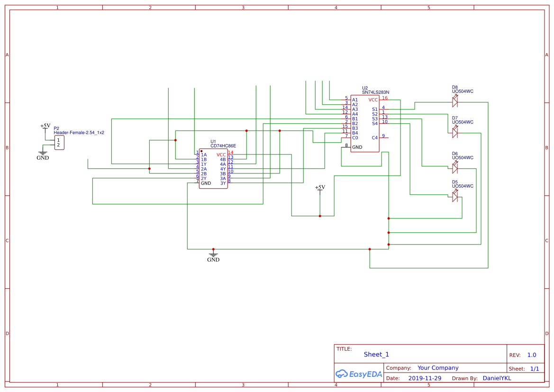Select diode D6 UO504WC symbol
Viewport: 554px width, 392px height.
point(455,167)
